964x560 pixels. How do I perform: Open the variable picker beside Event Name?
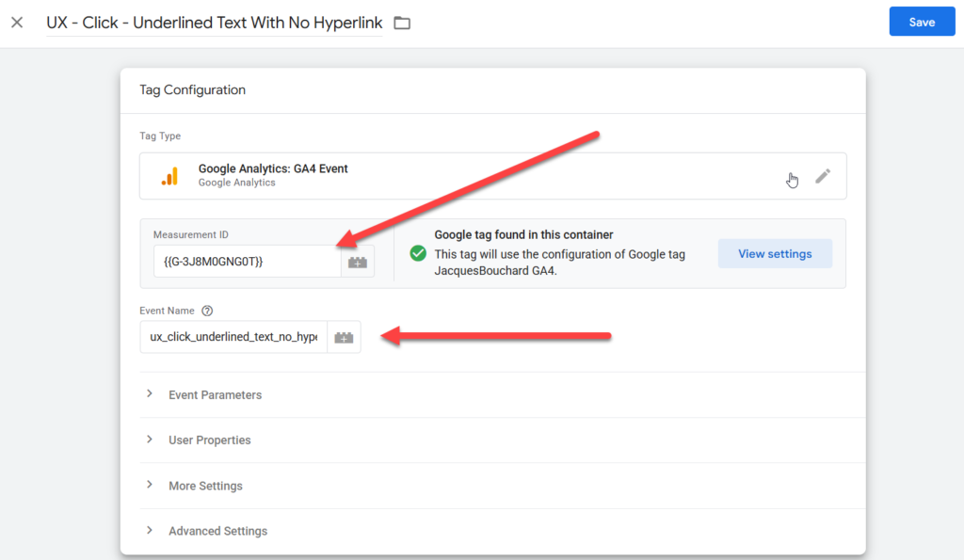(344, 337)
